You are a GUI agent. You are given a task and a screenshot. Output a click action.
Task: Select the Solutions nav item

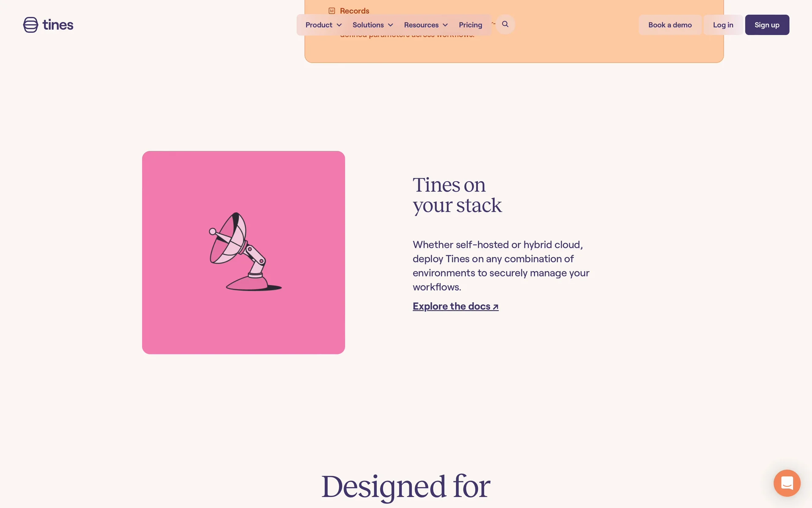(x=373, y=25)
